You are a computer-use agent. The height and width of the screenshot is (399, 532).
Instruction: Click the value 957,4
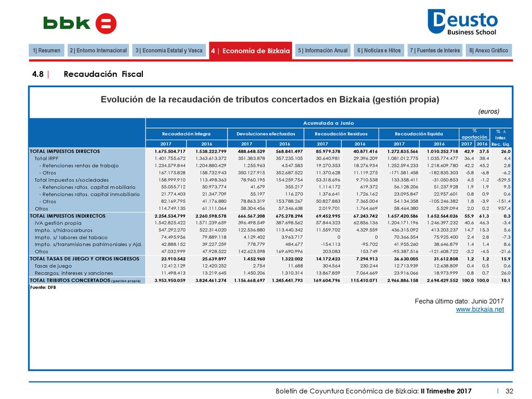[504, 208]
